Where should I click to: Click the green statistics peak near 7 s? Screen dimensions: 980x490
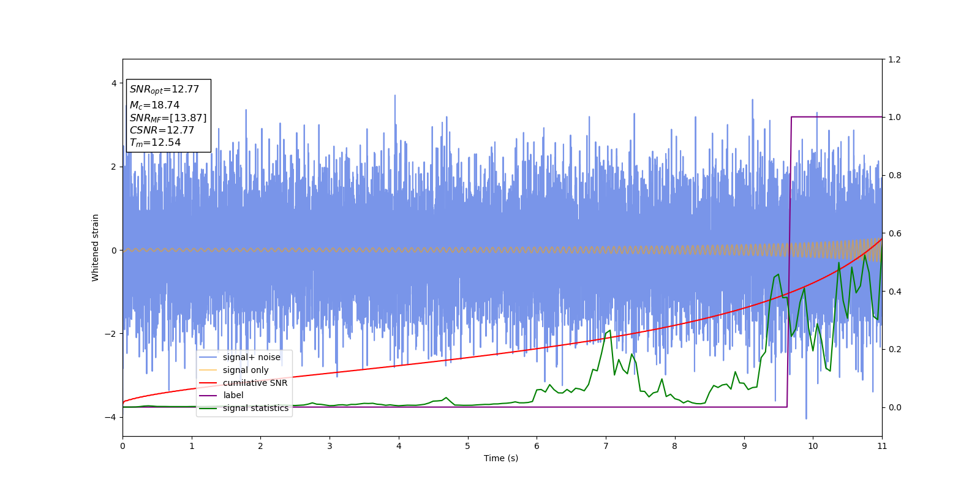[609, 331]
